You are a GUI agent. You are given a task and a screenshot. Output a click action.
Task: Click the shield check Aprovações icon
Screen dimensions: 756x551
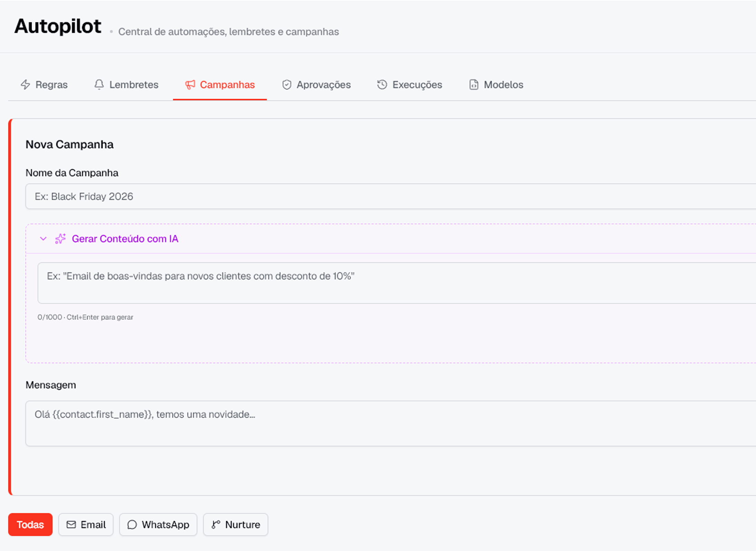287,85
